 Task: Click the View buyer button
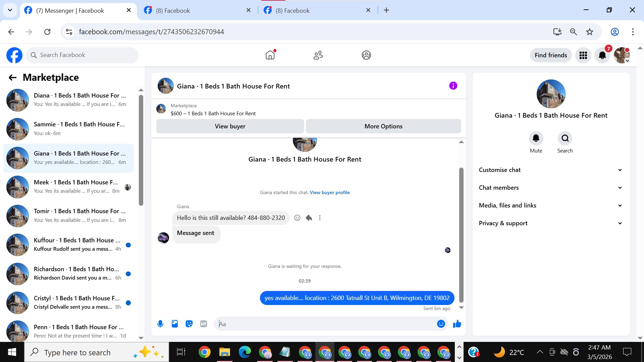(230, 126)
